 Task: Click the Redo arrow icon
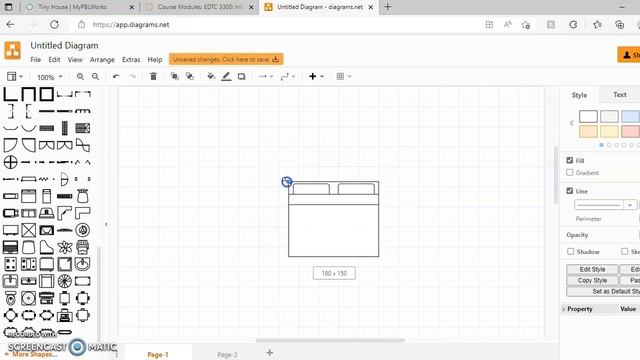132,76
